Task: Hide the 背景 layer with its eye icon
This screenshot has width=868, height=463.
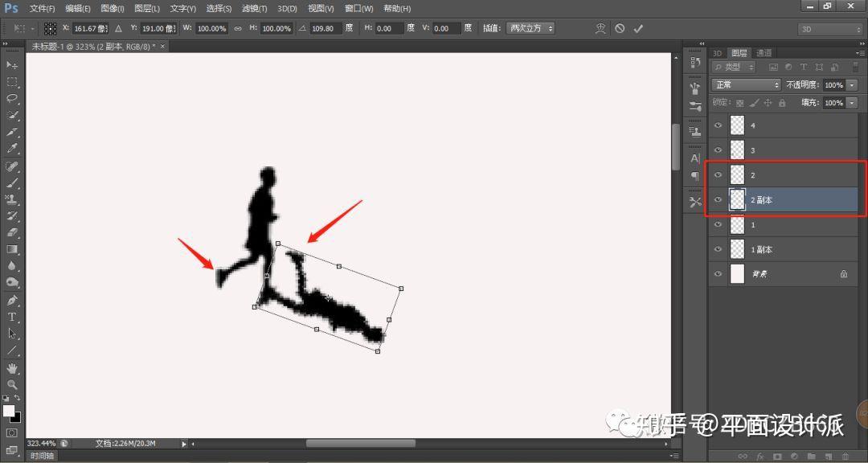Action: point(718,273)
